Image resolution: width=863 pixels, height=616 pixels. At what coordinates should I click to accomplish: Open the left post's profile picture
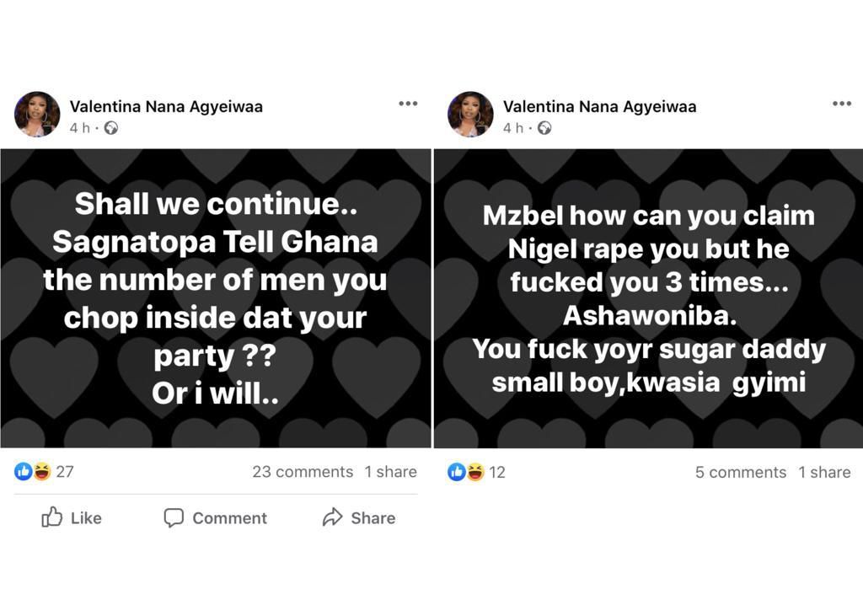tap(37, 115)
